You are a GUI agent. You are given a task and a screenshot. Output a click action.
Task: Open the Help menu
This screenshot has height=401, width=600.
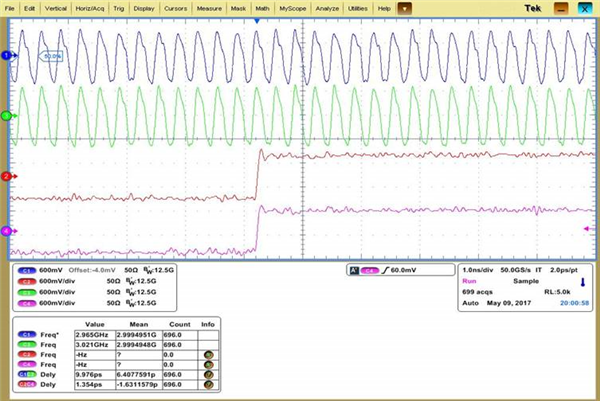click(x=384, y=8)
